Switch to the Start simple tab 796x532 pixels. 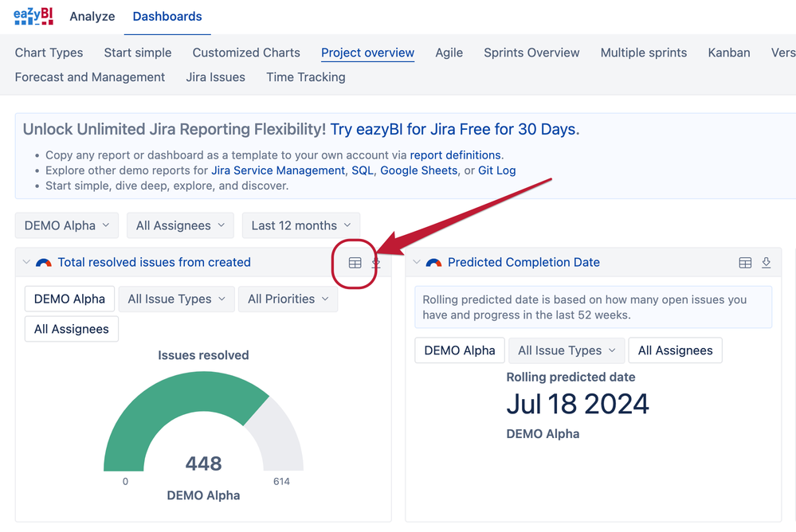tap(138, 53)
